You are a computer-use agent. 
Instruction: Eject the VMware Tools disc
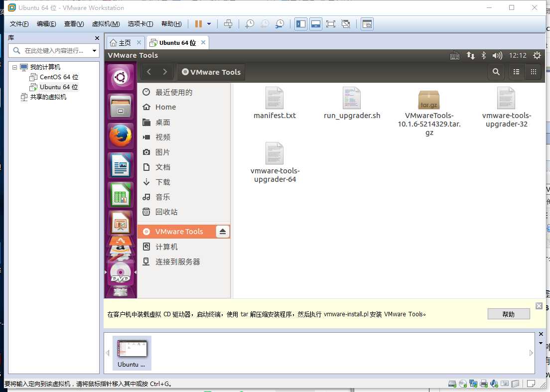tap(222, 232)
